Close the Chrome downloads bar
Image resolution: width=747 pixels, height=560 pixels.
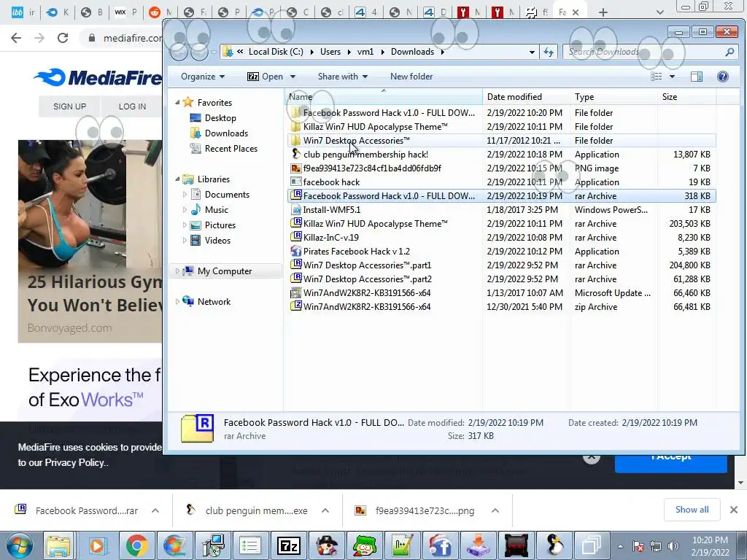pos(734,510)
